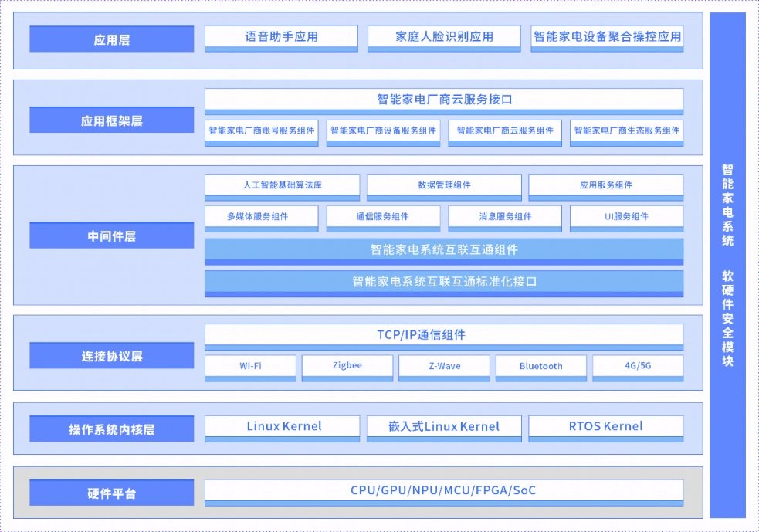
Task: Click 智能家电厂商设备服务组件 block
Action: (x=382, y=130)
